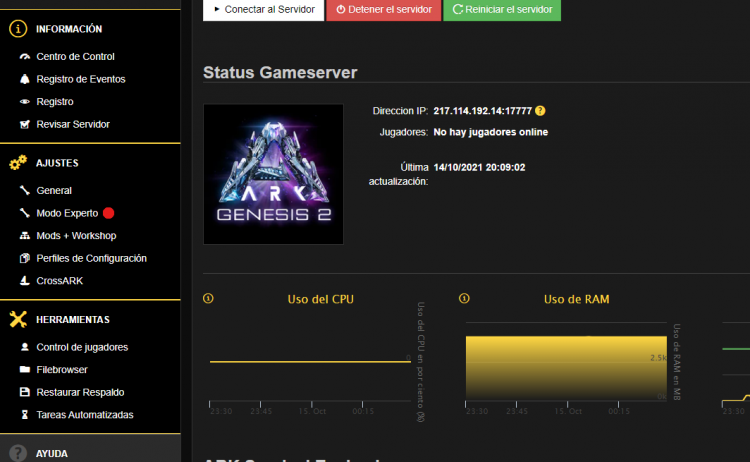This screenshot has height=462, width=750.
Task: Click the Filebrowser folder icon
Action: point(26,370)
